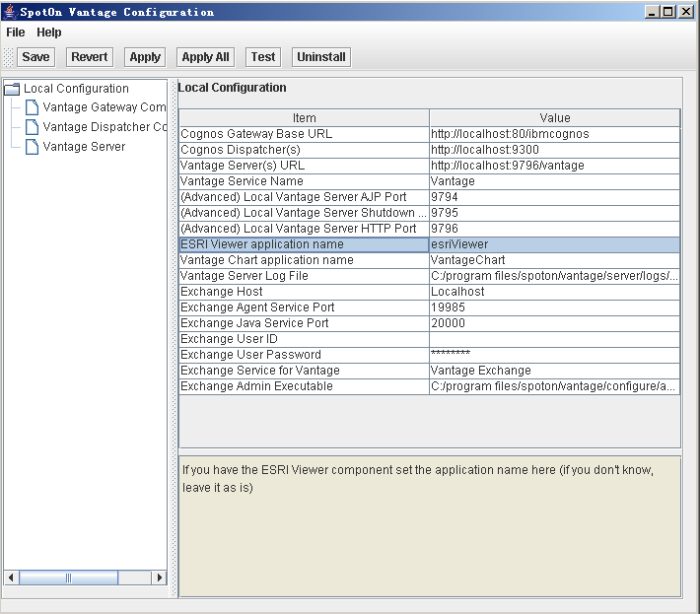Edit value http://localhost:9300
The width and height of the screenshot is (700, 614).
point(554,150)
